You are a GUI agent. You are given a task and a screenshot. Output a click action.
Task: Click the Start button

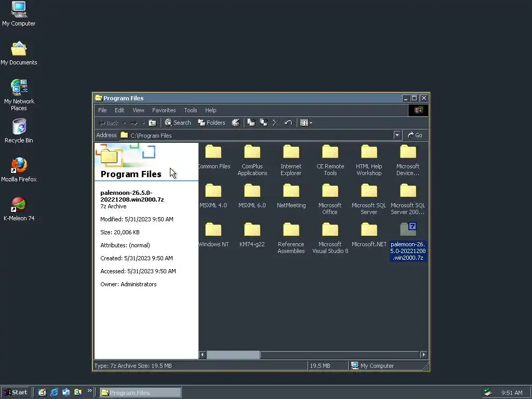[x=15, y=393]
